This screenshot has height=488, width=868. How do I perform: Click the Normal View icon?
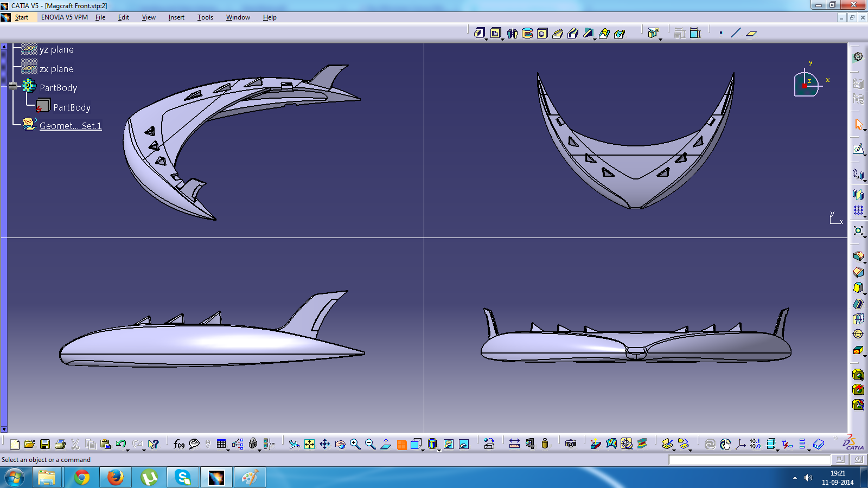(x=386, y=444)
